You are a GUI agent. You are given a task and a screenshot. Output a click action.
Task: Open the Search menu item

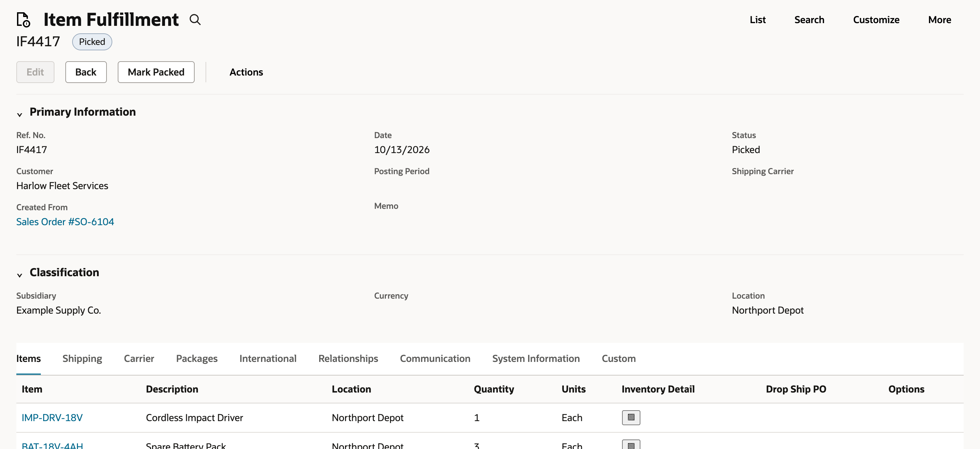[x=809, y=20]
